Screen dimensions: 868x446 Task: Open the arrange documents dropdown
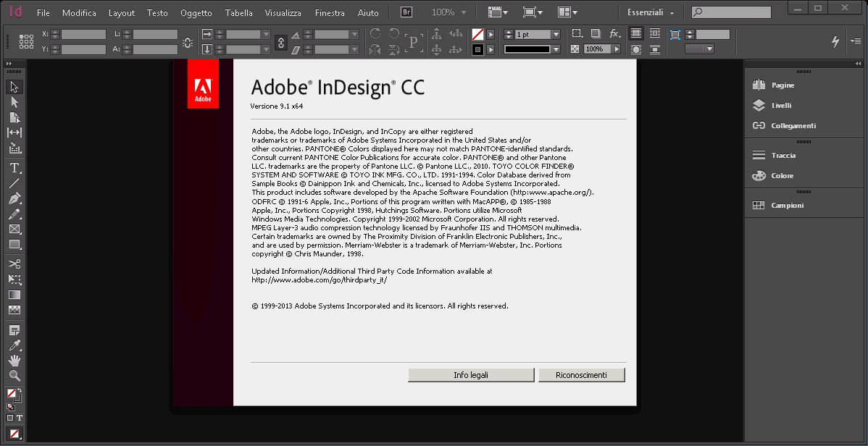[x=567, y=12]
